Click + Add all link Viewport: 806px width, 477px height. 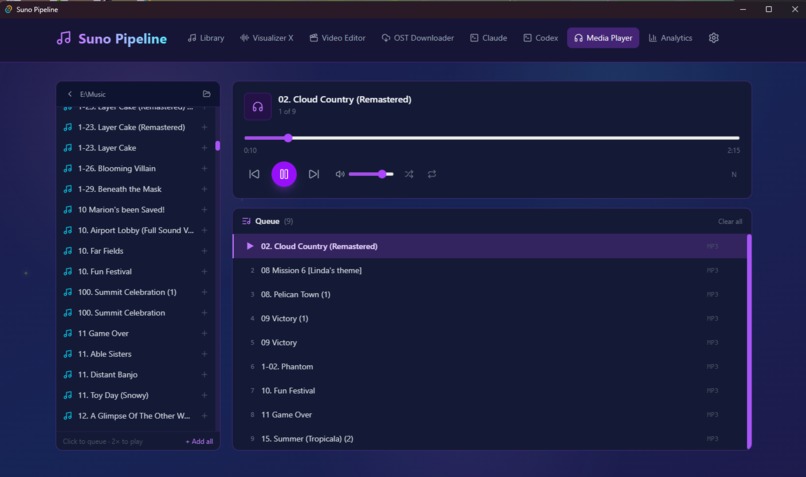click(199, 441)
